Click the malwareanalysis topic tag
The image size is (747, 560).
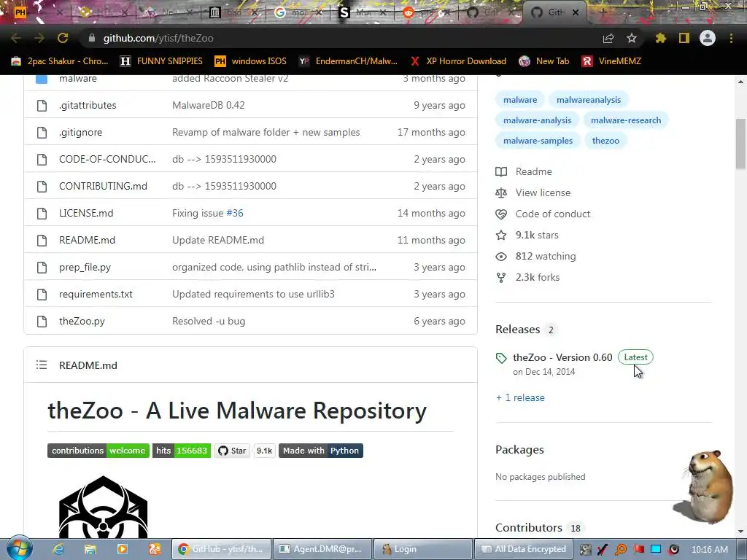coord(589,99)
